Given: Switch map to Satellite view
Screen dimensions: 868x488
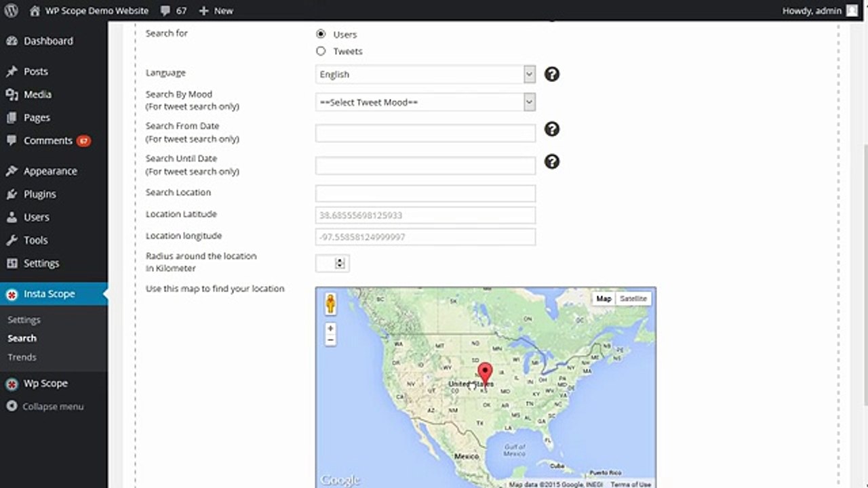Looking at the screenshot, I should pos(633,299).
